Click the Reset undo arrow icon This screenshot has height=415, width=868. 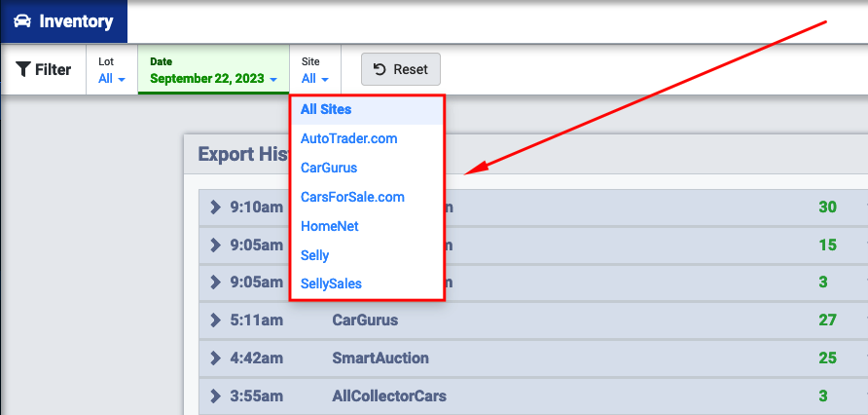pos(380,69)
